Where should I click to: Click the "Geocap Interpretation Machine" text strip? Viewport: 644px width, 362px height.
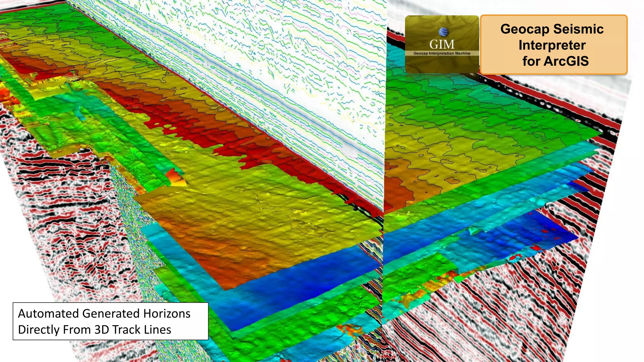point(442,53)
